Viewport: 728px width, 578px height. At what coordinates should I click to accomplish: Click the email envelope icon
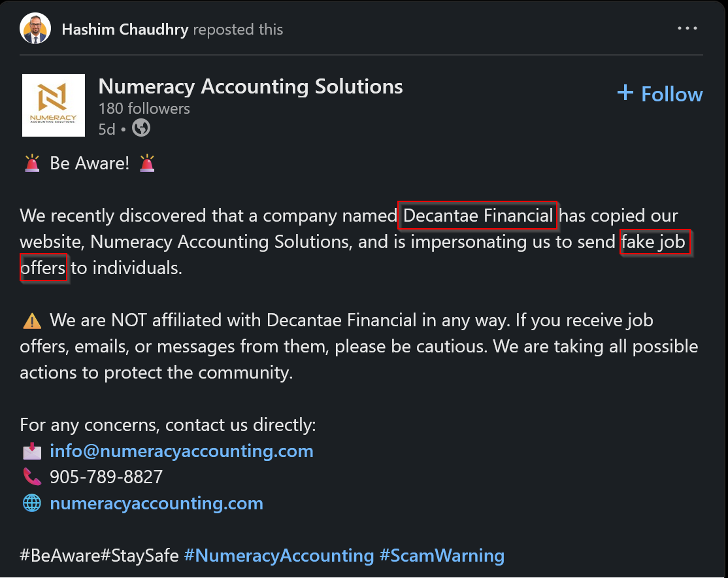pos(31,451)
